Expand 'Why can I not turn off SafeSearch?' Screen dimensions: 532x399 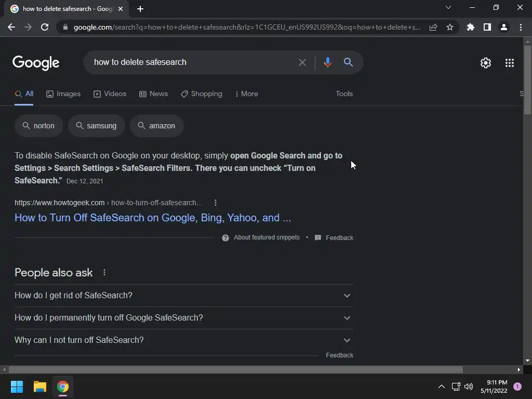184,340
